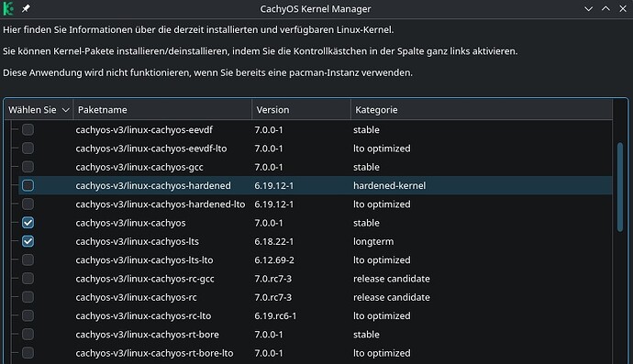The image size is (633, 364).
Task: Click the vertical scrollbar handle of kernel list
Action: pos(619,187)
